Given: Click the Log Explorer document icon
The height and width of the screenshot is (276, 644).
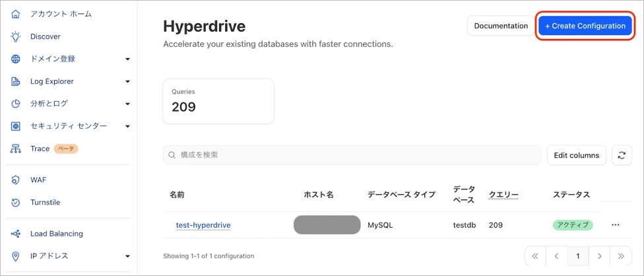Looking at the screenshot, I should (x=16, y=82).
